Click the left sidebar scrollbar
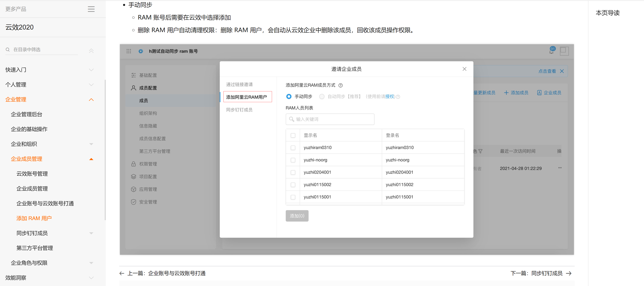Image resolution: width=644 pixels, height=286 pixels. 105,150
